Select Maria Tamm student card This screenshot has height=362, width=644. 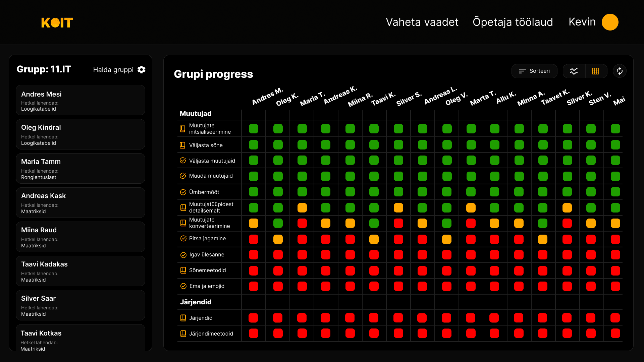click(x=80, y=168)
